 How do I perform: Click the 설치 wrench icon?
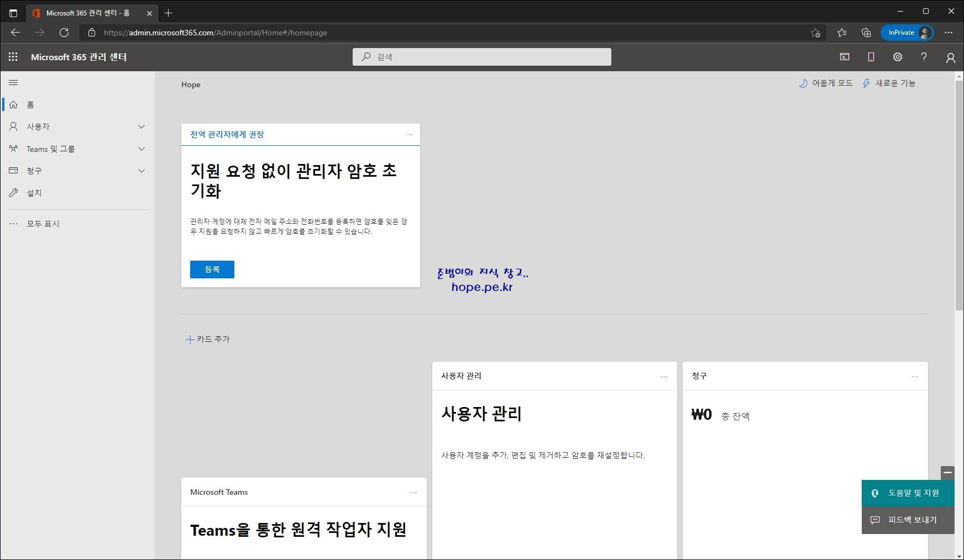(13, 193)
